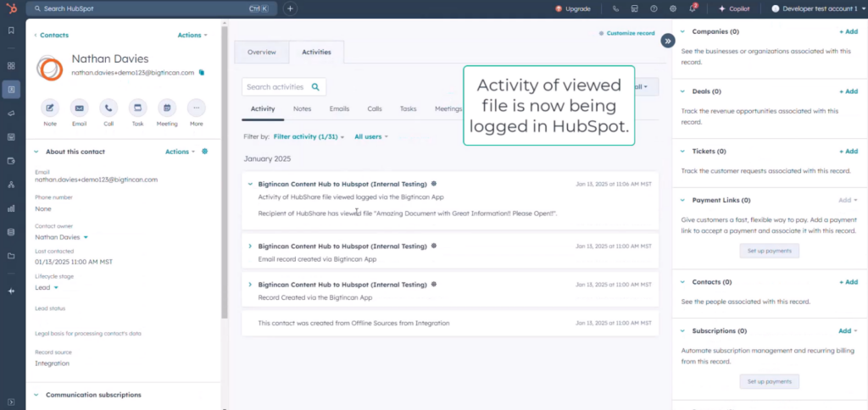
Task: Open the Notes activity tab
Action: click(303, 109)
